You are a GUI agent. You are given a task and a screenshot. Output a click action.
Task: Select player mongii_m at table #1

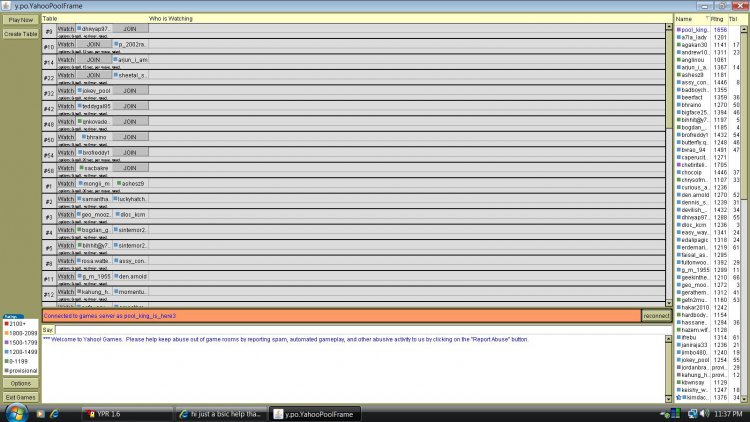tap(94, 183)
